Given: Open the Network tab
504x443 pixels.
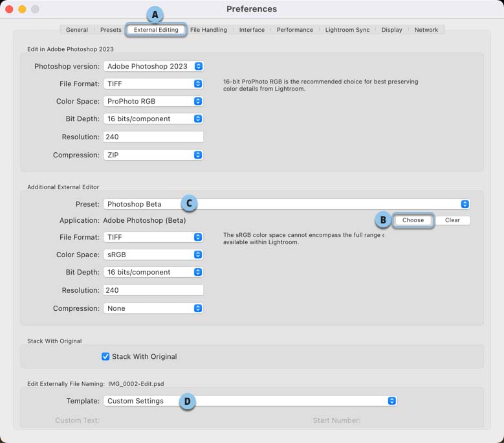Looking at the screenshot, I should coord(426,30).
